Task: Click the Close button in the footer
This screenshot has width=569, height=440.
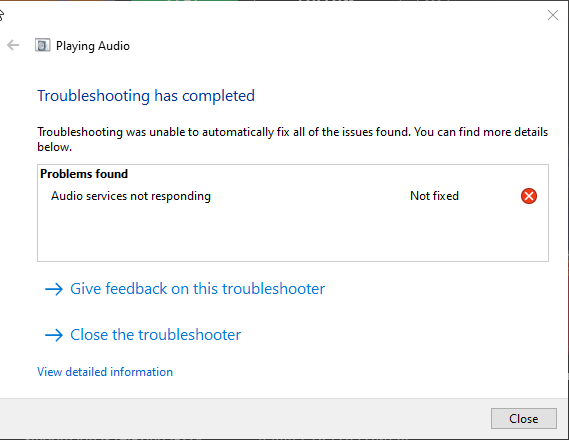Action: click(524, 419)
